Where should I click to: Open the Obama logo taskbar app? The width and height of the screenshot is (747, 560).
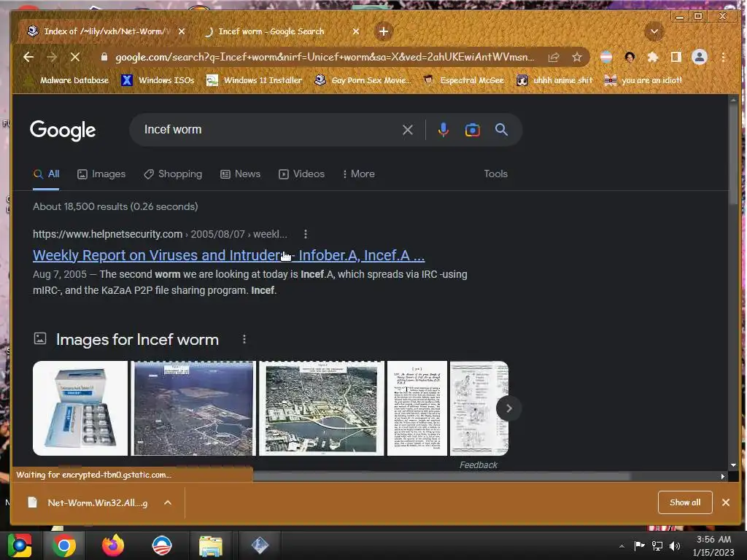[161, 545]
